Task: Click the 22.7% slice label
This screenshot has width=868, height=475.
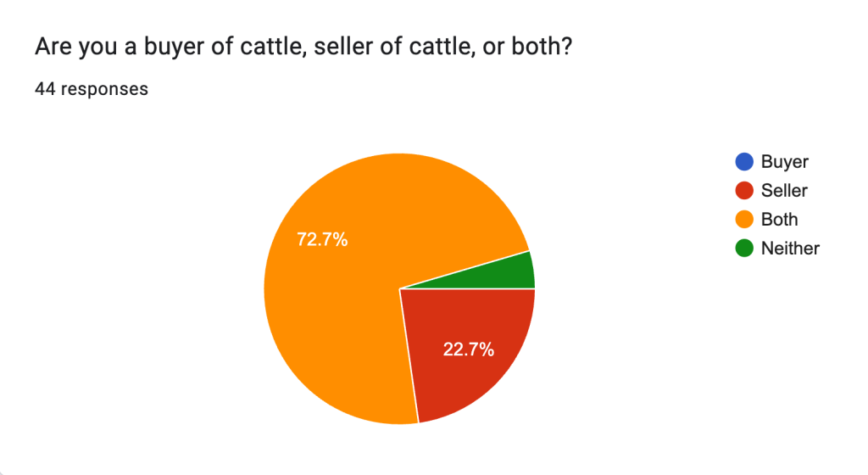Action: point(469,349)
